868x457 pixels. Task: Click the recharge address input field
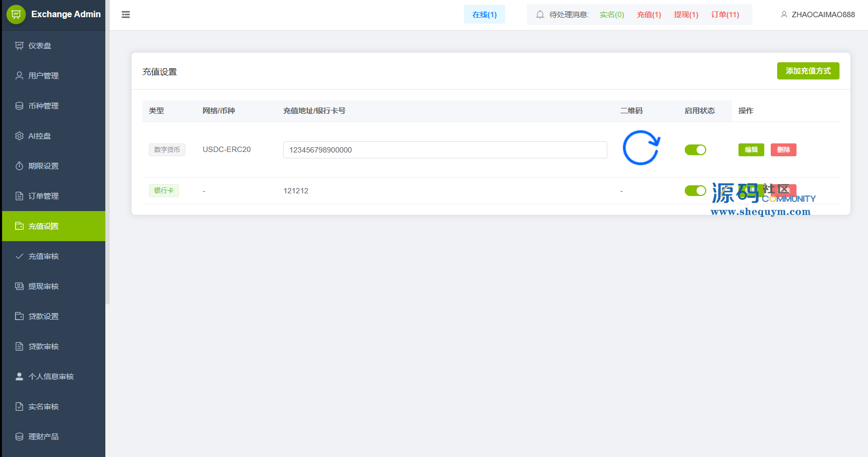click(x=444, y=150)
